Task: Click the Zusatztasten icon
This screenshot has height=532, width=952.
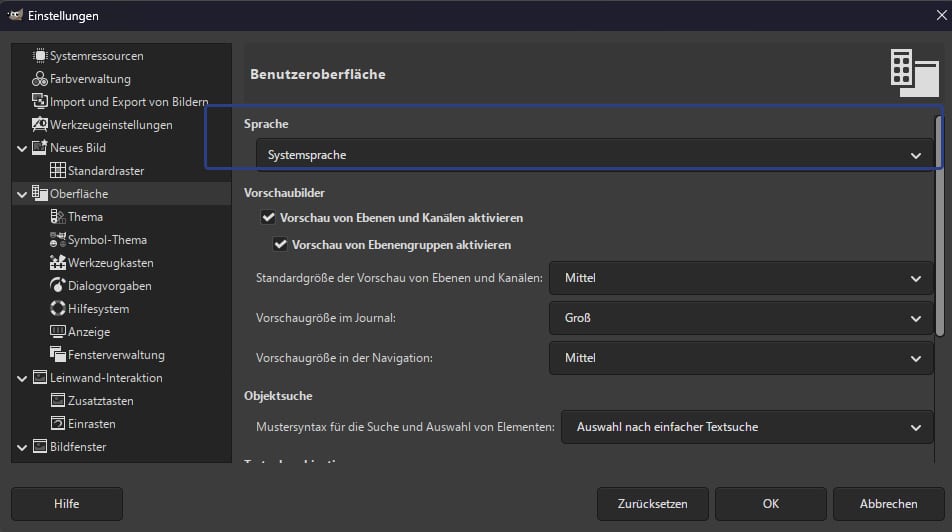Action: point(58,401)
